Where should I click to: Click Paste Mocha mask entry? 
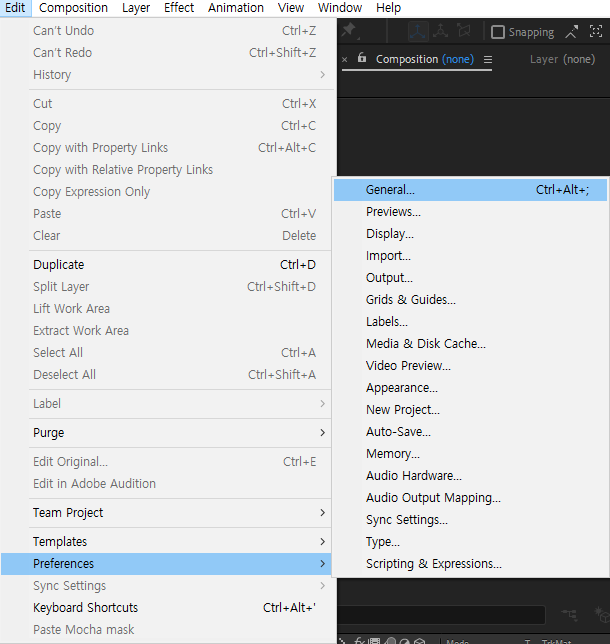(166, 630)
